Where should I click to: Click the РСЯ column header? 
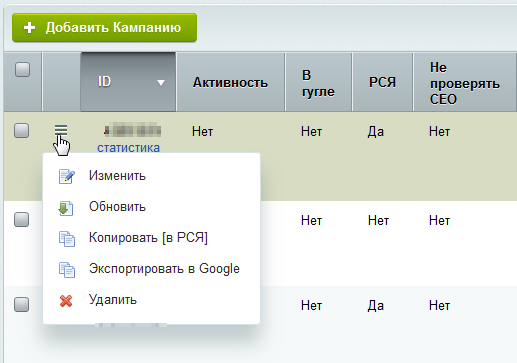(x=382, y=82)
